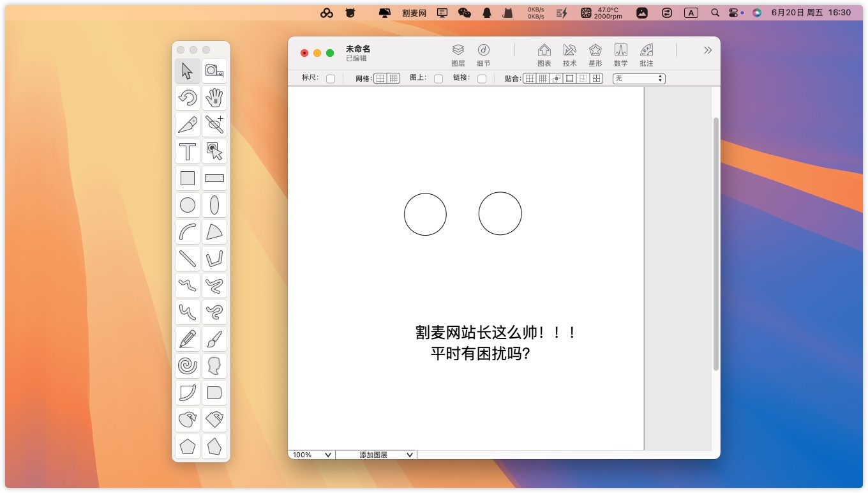Select the pie wedge tool
The height and width of the screenshot is (493, 868).
tap(214, 232)
